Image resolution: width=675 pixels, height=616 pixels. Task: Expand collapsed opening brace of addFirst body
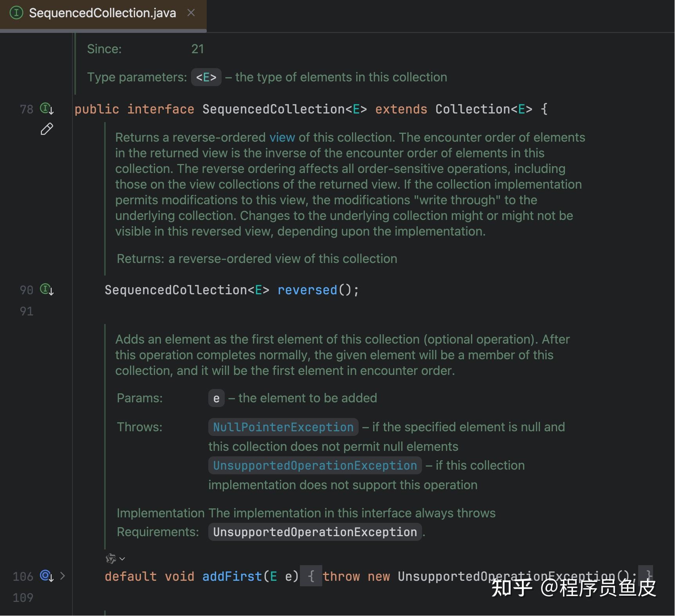click(x=311, y=576)
